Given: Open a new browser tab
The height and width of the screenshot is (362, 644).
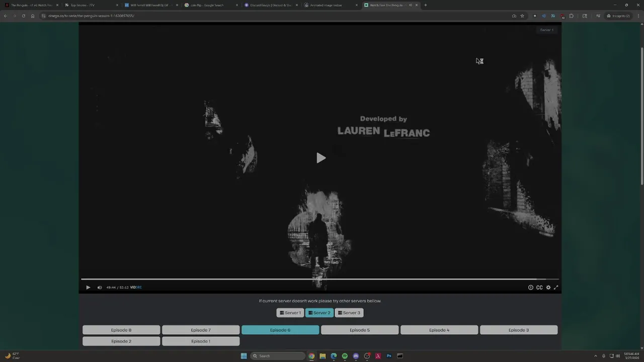Looking at the screenshot, I should click(426, 5).
